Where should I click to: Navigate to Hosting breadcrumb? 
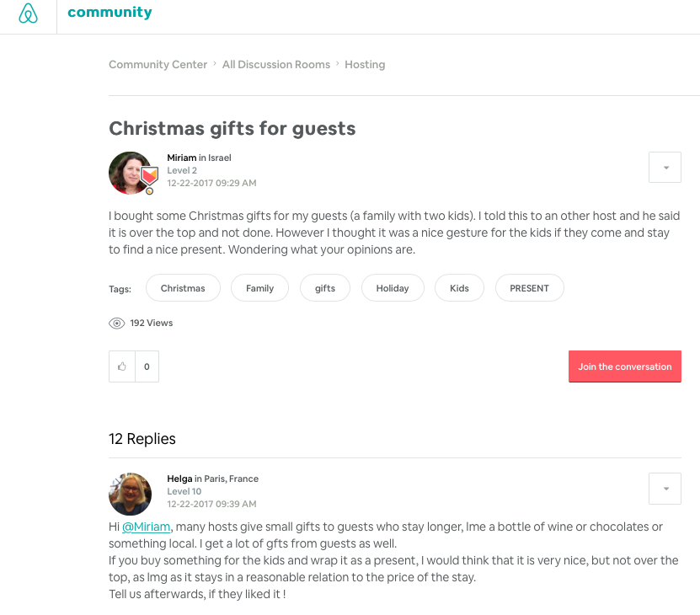point(365,65)
